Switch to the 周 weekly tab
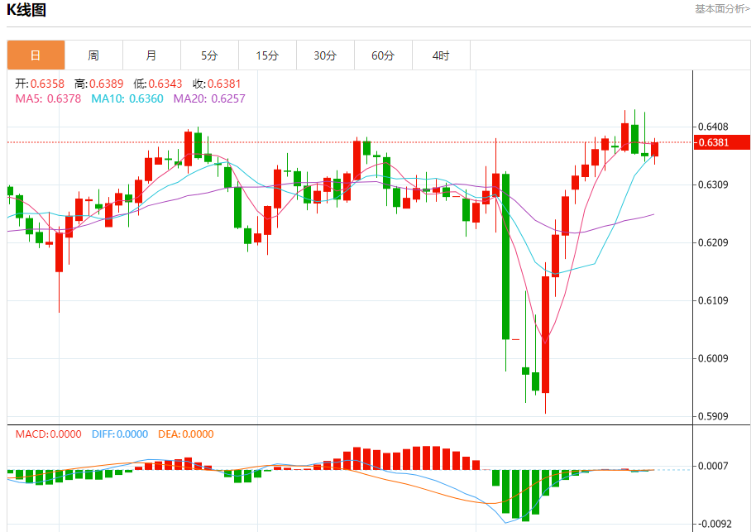 [x=93, y=55]
